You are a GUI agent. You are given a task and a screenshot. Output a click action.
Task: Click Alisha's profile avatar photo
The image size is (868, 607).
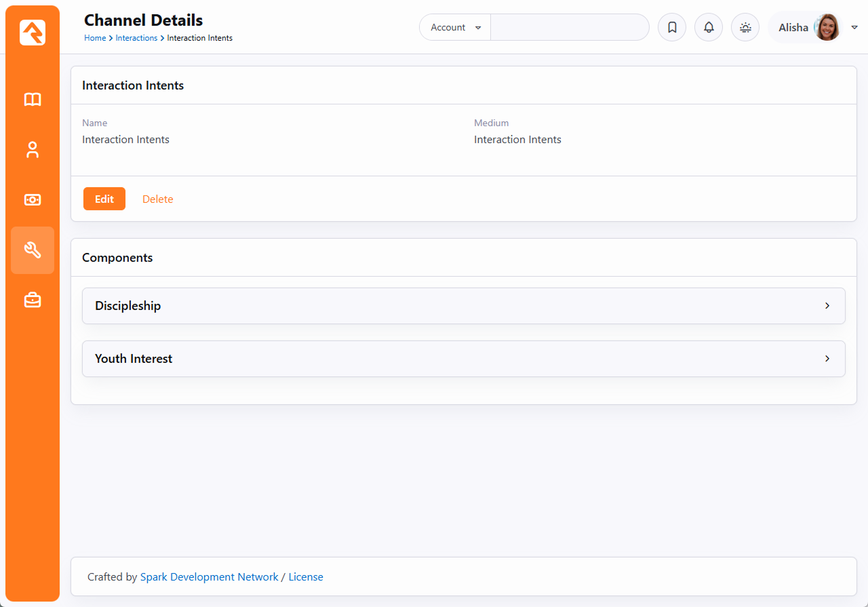coord(827,28)
